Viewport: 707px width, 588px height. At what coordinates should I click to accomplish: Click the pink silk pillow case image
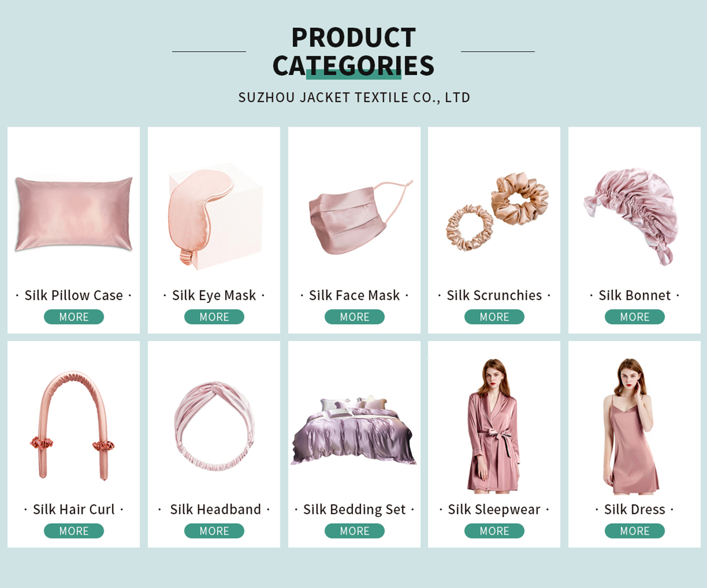coord(74,213)
